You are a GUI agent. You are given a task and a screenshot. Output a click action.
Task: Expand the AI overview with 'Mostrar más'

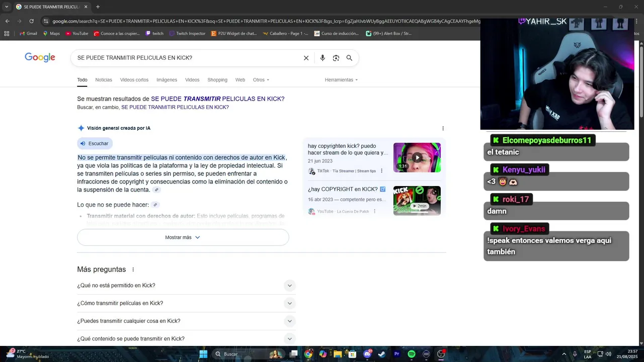pos(183,237)
